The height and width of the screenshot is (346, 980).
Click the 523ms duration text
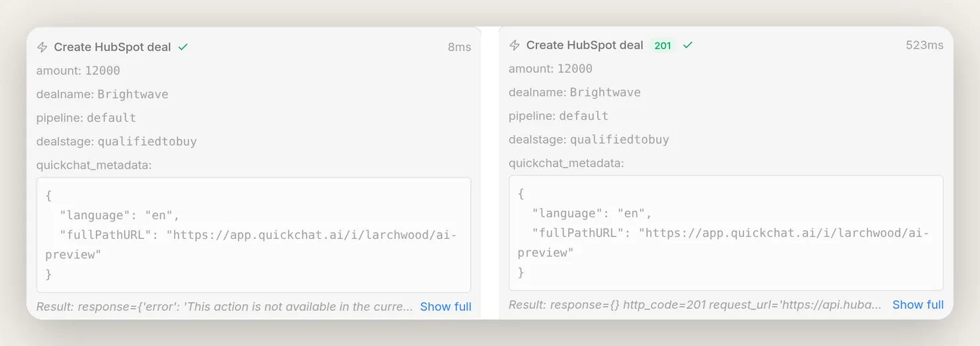924,45
